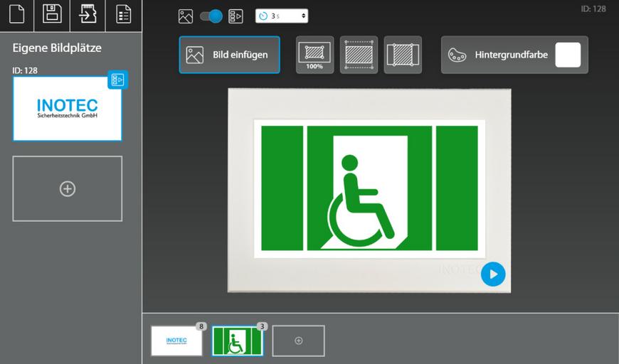Select the wheelchair exit slide in the filmstrip

(x=237, y=342)
